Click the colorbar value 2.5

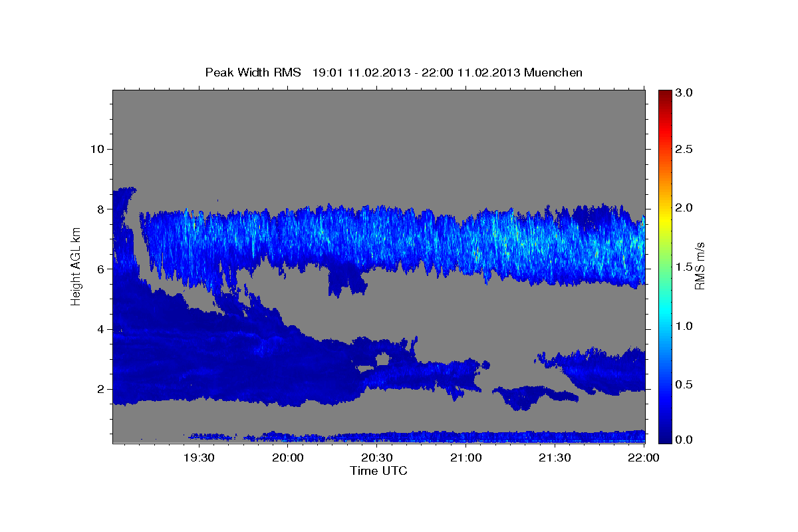tap(685, 149)
